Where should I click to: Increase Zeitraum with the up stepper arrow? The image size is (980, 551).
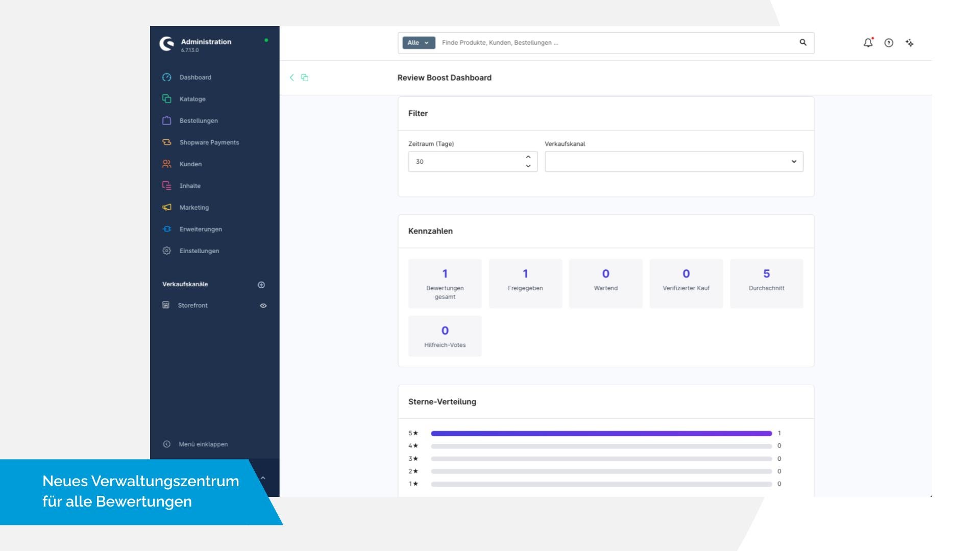528,157
